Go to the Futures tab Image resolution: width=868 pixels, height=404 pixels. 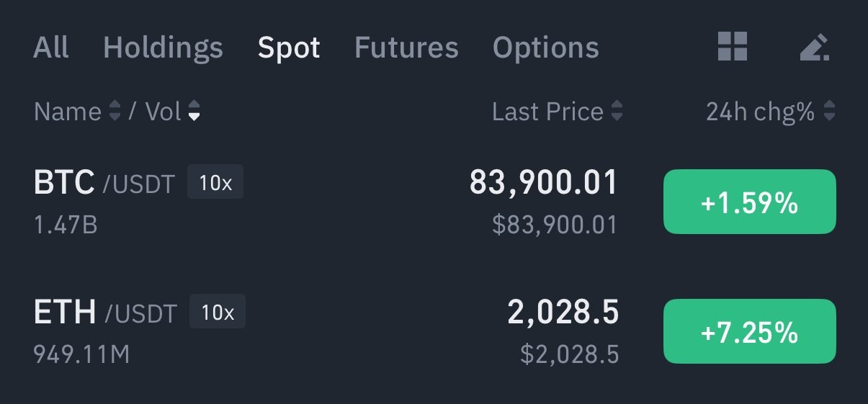[x=406, y=48]
